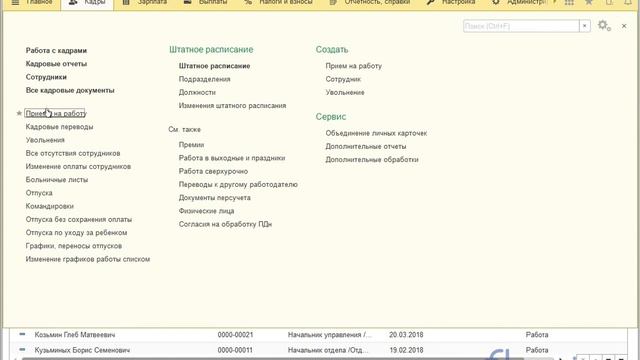
Task: Click row icon beside Кузьминых Борис Семенович
Action: click(x=22, y=350)
